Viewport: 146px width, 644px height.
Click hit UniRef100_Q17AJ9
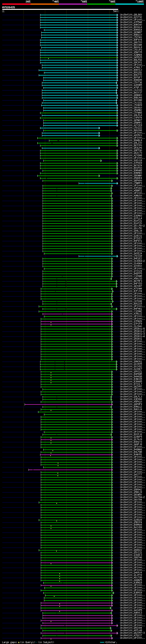(x=131, y=440)
